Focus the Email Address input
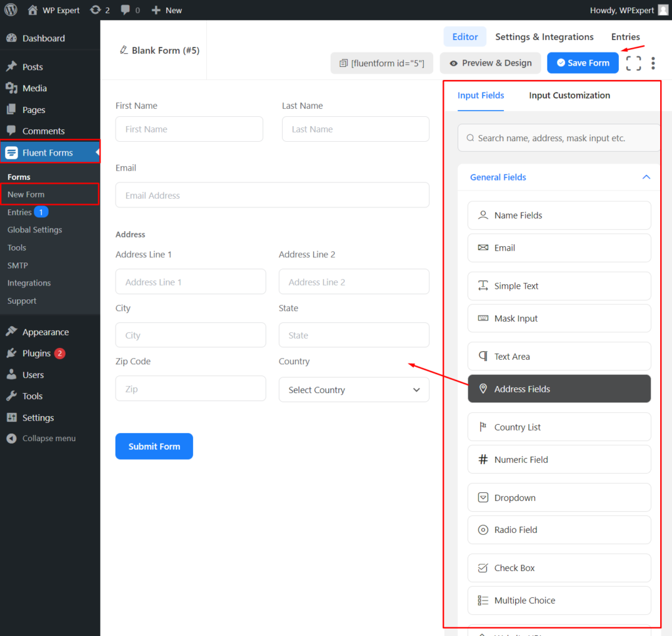 coord(272,195)
